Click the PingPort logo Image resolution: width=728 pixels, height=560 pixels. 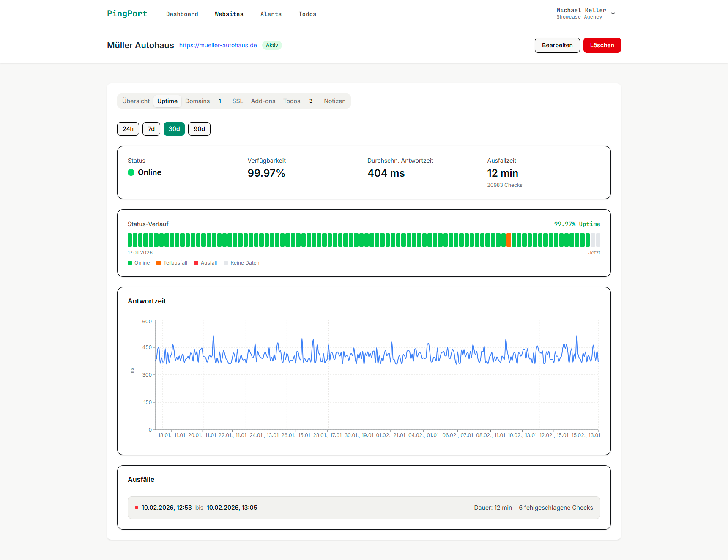pyautogui.click(x=127, y=14)
